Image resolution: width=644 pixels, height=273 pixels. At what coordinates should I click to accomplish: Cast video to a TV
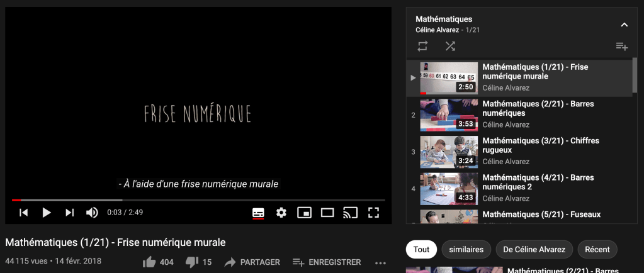[x=350, y=213]
